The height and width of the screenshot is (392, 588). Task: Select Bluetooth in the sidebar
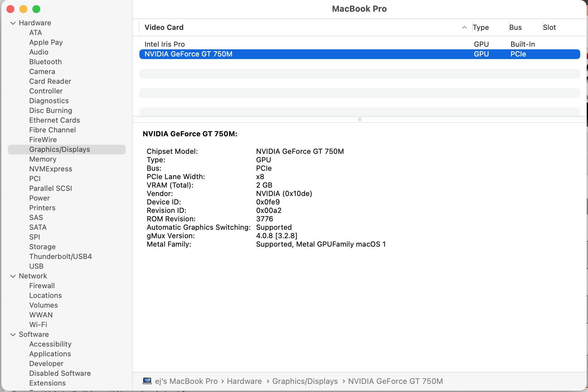45,62
